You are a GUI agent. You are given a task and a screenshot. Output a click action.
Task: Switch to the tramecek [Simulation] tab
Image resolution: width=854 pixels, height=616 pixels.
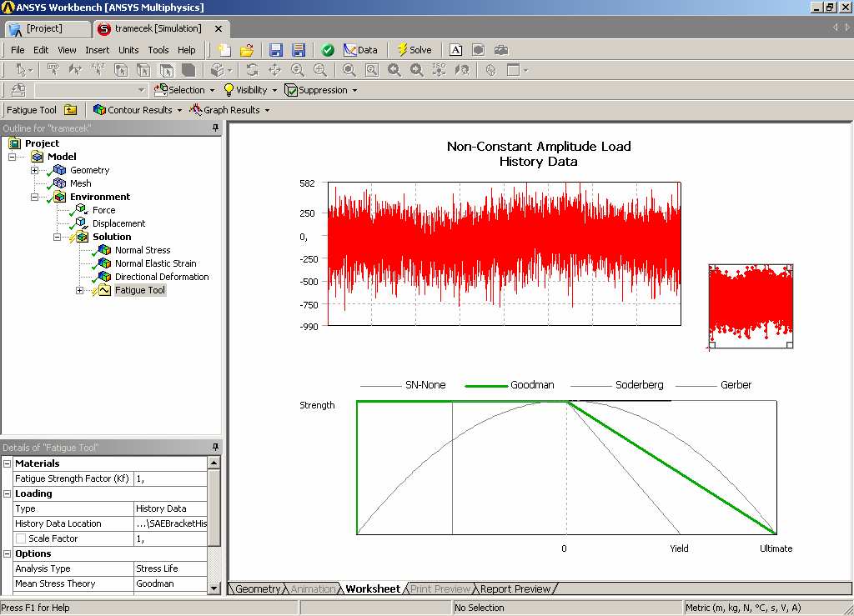(x=158, y=29)
